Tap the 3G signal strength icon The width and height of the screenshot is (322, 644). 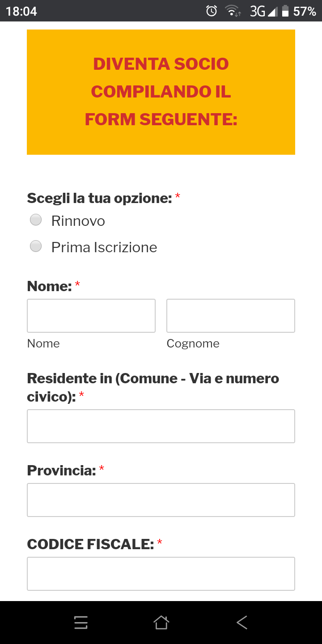263,11
